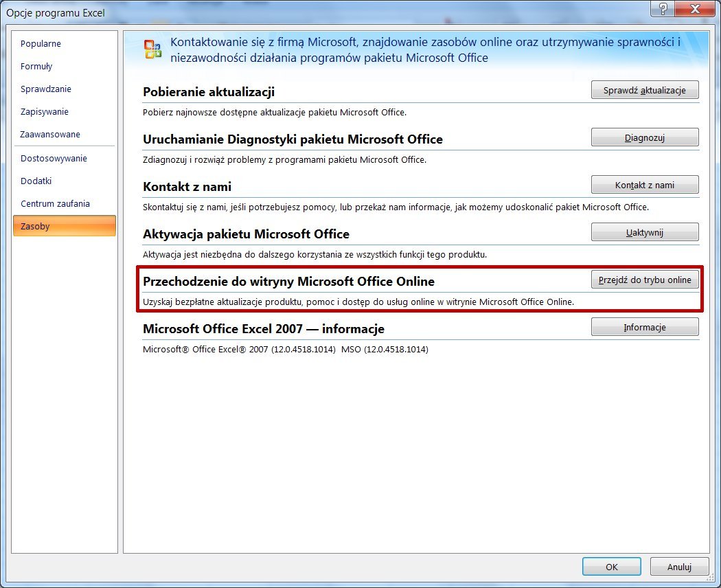Select the Dodatki category
Image resolution: width=721 pixels, height=588 pixels.
[64, 181]
